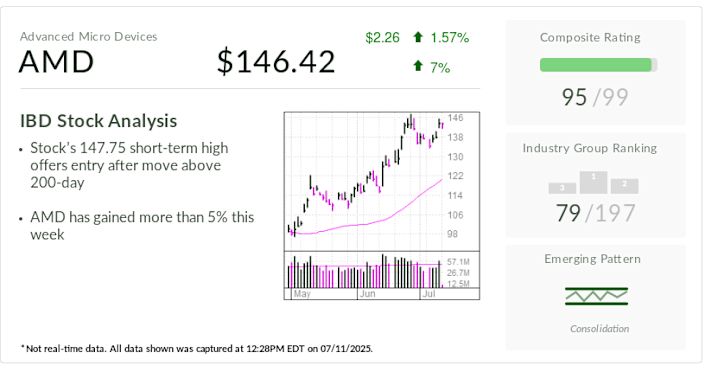Viewport: 705px width, 372px height.
Task: Click the number 2 podium block
Action: [x=625, y=186]
